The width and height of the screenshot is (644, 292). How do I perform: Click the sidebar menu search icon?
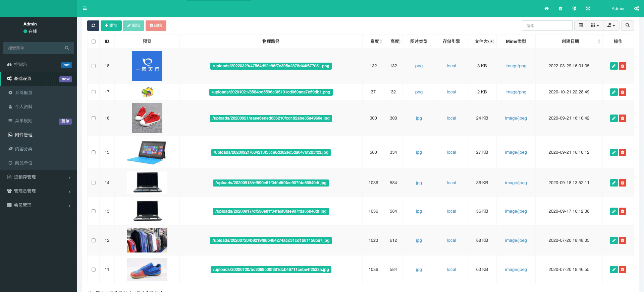[67, 48]
